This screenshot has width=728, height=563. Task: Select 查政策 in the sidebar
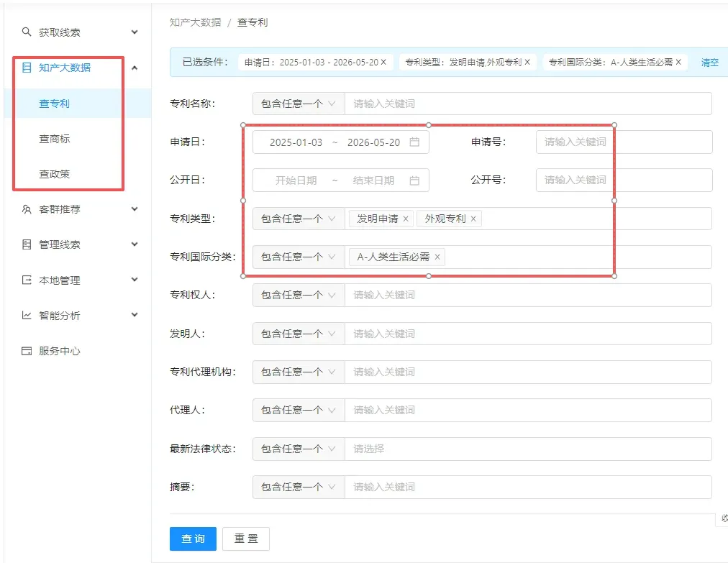[55, 174]
